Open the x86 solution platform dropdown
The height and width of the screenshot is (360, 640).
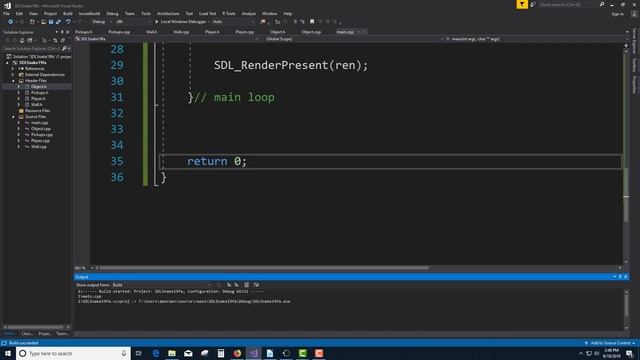(133, 22)
